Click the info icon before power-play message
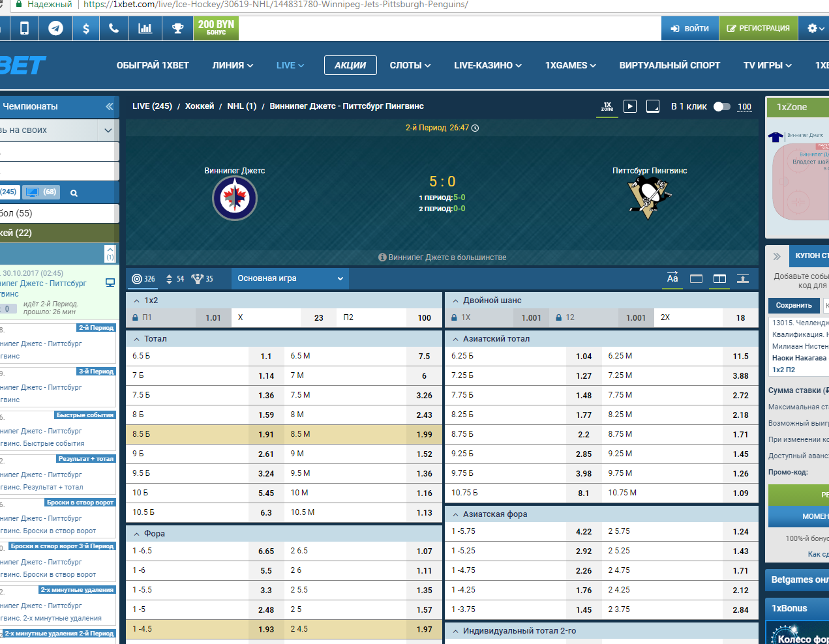 coord(383,257)
